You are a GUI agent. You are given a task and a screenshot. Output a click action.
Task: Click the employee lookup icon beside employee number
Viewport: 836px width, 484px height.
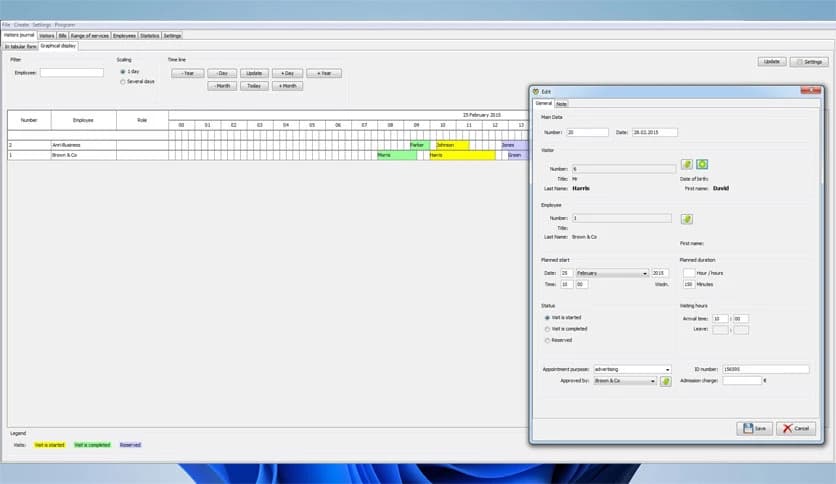(687, 218)
